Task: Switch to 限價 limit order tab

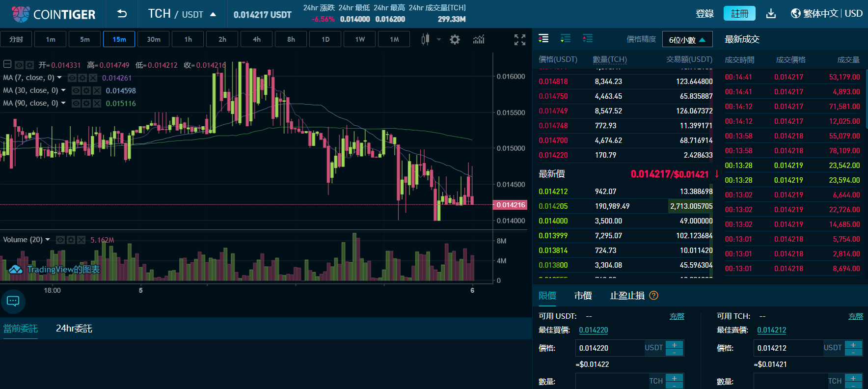Action: (547, 296)
